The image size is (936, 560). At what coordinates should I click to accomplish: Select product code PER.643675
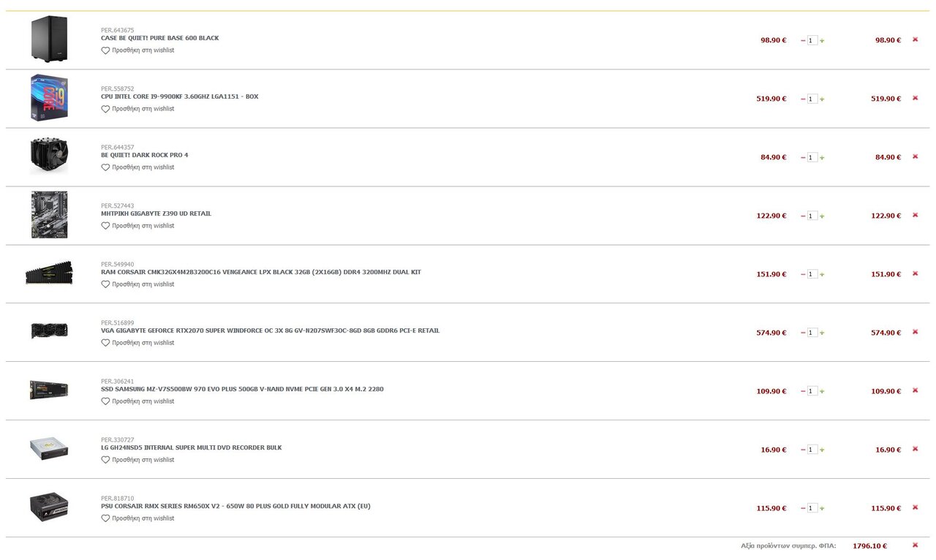[118, 31]
